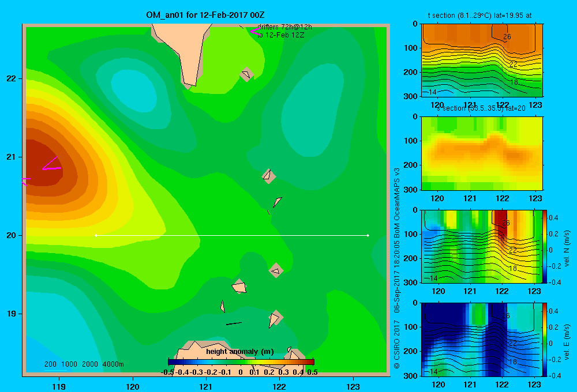Image resolution: width=577 pixels, height=392 pixels.
Task: Click the cyan low anomaly eddy near 120E 22N
Action: (x=134, y=90)
